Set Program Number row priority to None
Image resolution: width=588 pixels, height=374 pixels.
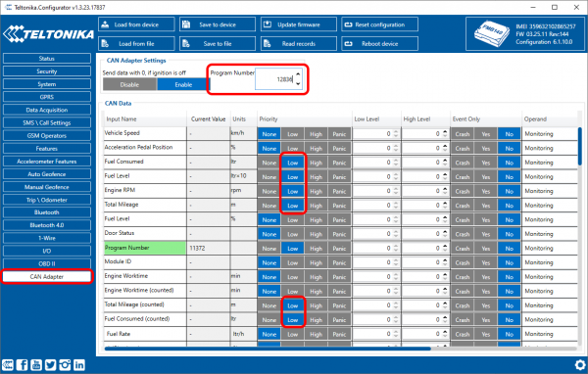coord(269,249)
